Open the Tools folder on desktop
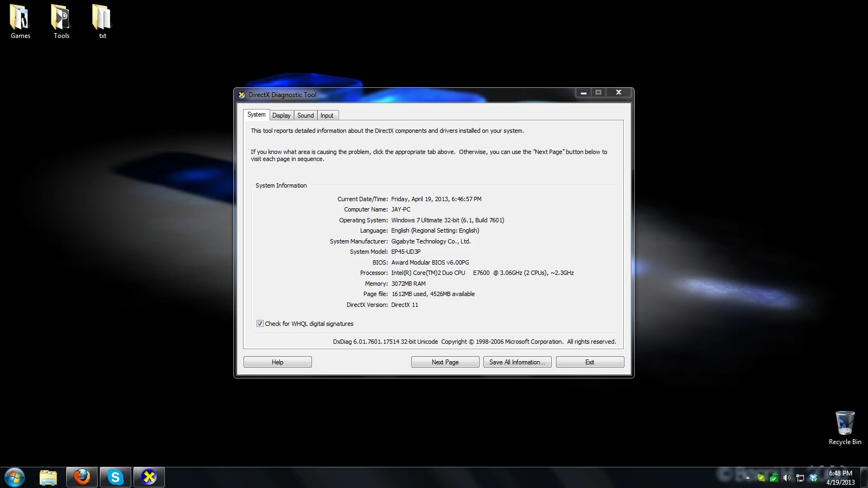 pos(61,22)
